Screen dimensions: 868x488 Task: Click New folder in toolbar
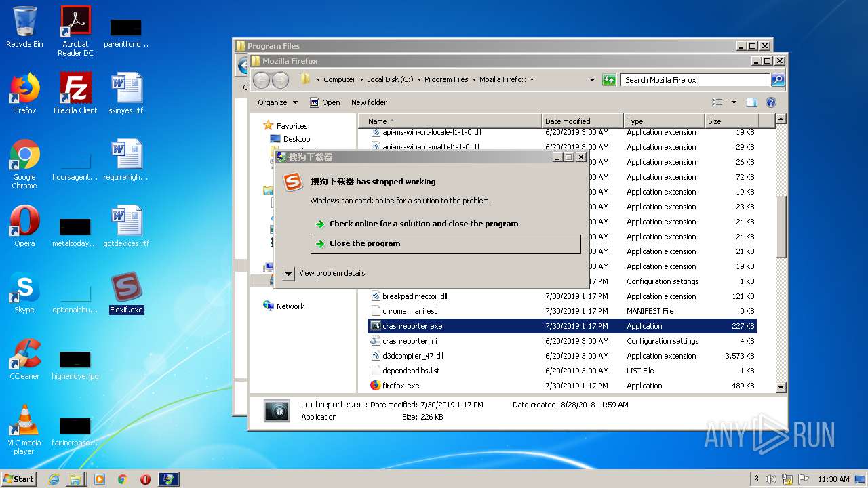(x=369, y=102)
